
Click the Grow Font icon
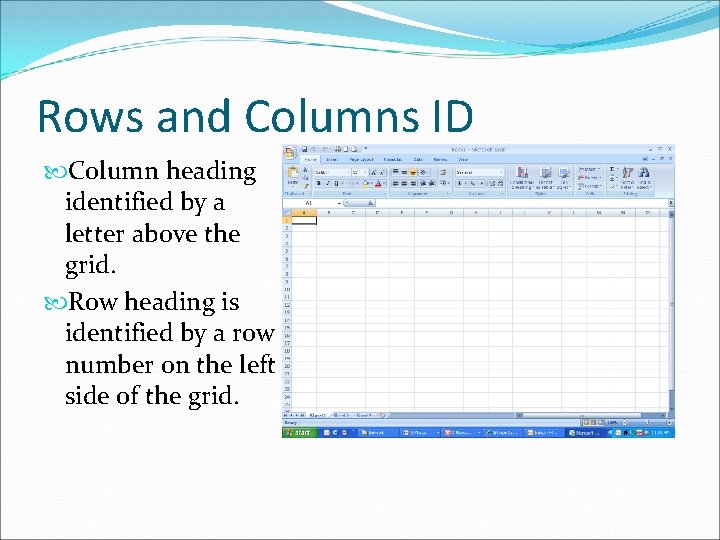point(373,173)
